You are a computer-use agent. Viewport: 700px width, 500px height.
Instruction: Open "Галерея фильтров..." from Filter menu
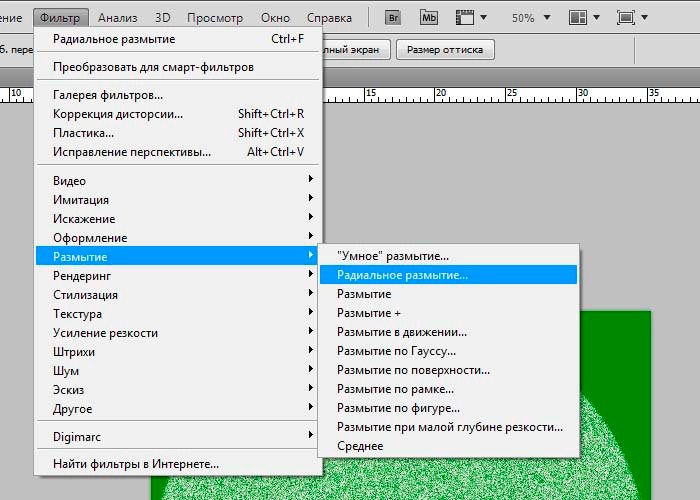[x=108, y=95]
